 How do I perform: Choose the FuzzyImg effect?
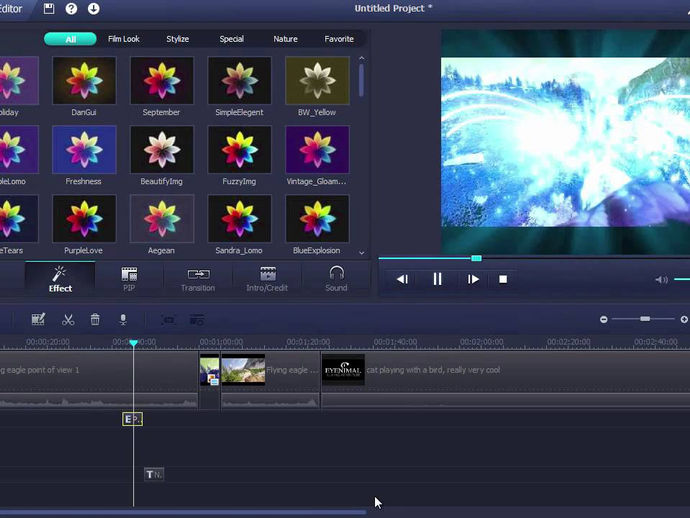(x=239, y=150)
